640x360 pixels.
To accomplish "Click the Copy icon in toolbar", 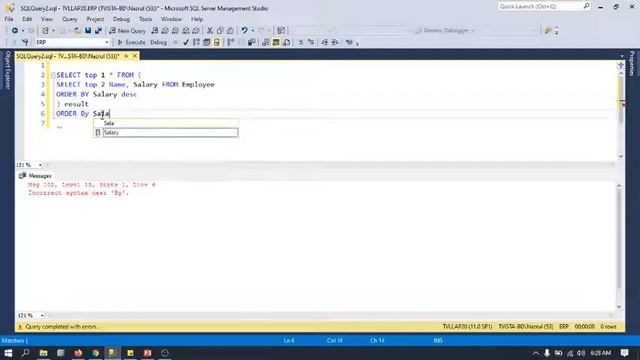I will 220,31.
